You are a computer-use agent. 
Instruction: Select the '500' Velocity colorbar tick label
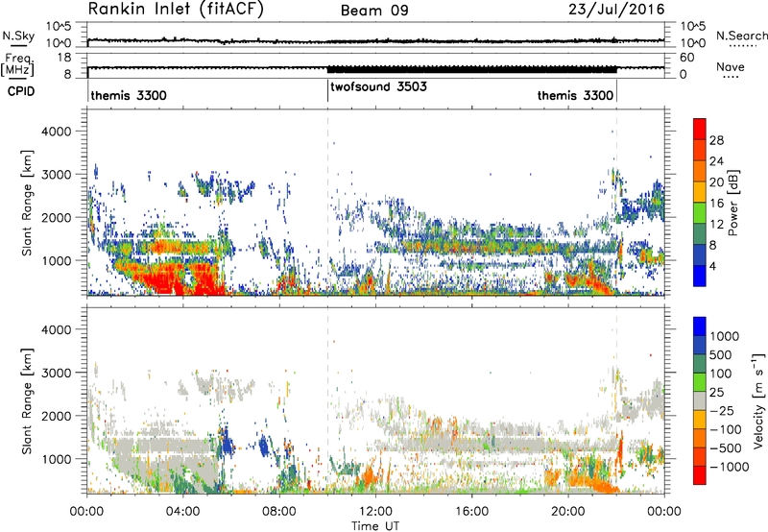(721, 354)
